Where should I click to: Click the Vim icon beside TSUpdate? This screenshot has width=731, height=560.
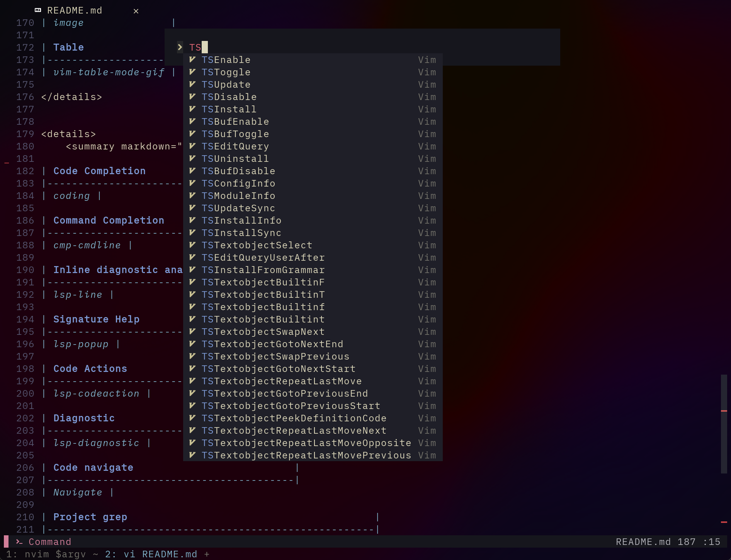(192, 84)
